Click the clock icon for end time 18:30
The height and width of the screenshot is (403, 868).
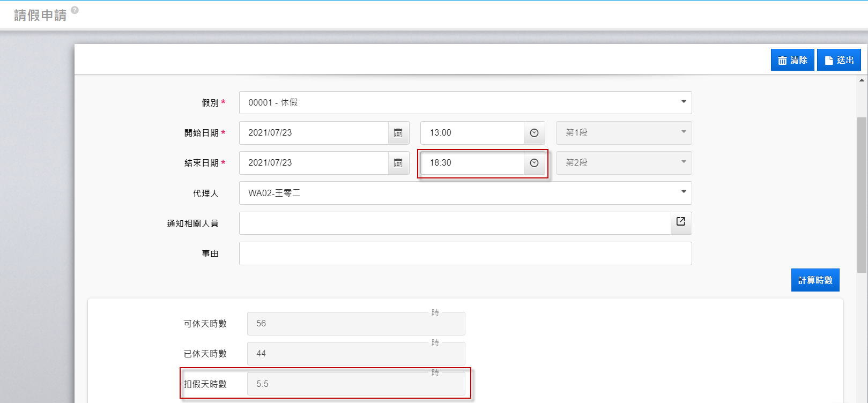[x=534, y=163]
